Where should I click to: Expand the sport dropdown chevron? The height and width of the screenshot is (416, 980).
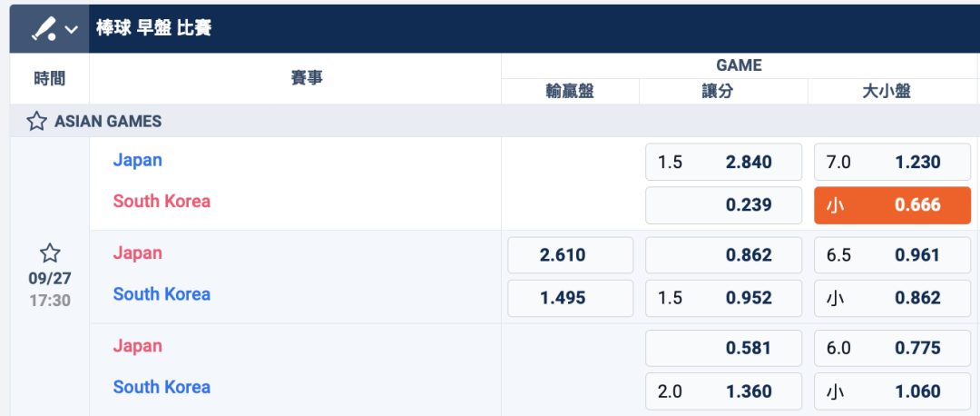(x=72, y=29)
